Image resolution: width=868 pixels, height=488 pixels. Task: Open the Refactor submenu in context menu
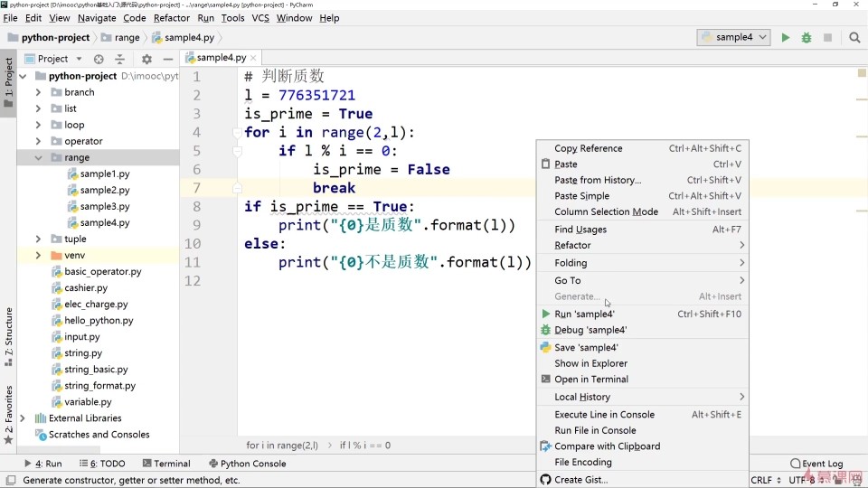click(x=643, y=245)
